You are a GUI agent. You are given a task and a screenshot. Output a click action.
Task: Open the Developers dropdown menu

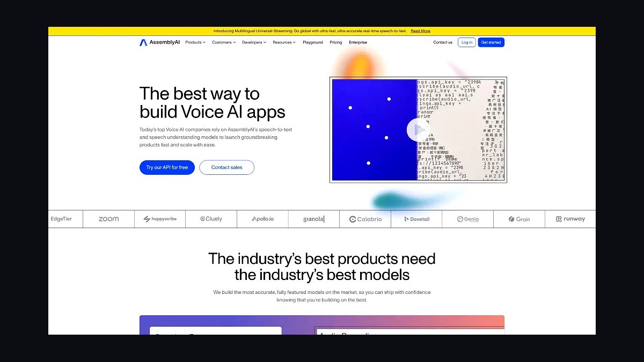[254, 42]
